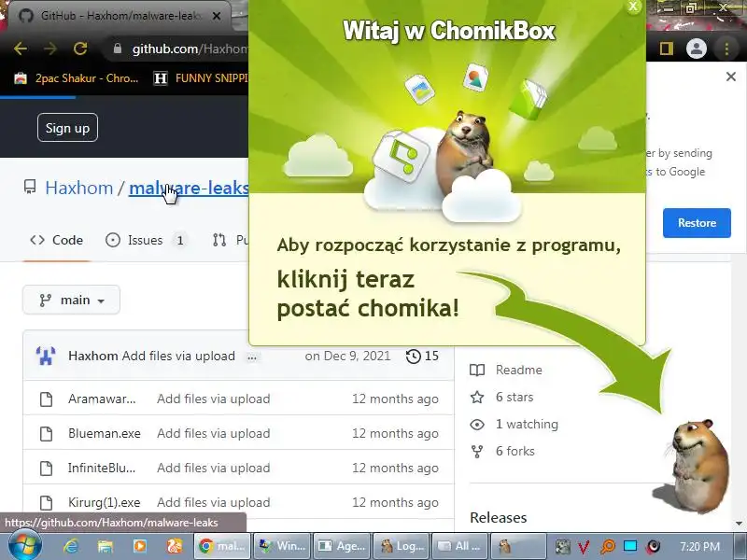
Task: Click the 7:20 PM clock
Action: click(698, 547)
